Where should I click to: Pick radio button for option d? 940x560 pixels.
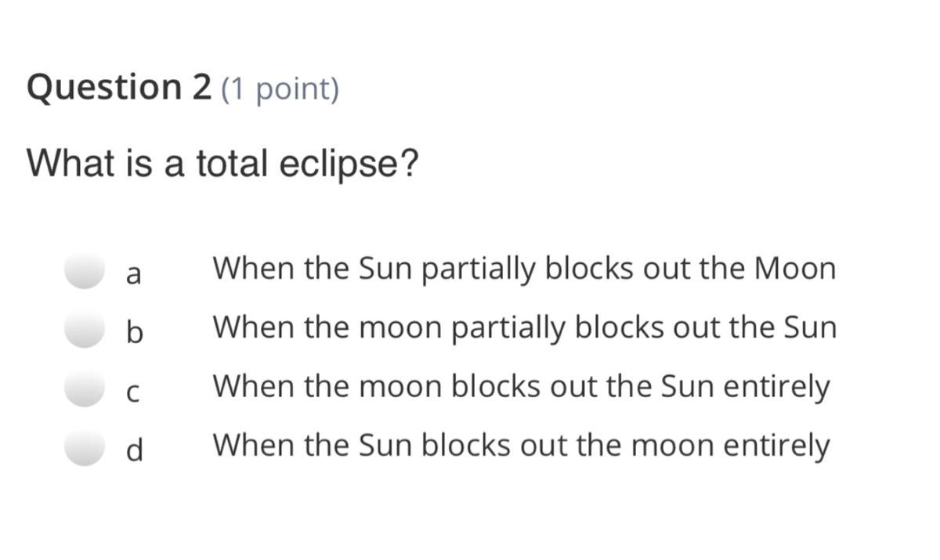tap(85, 447)
